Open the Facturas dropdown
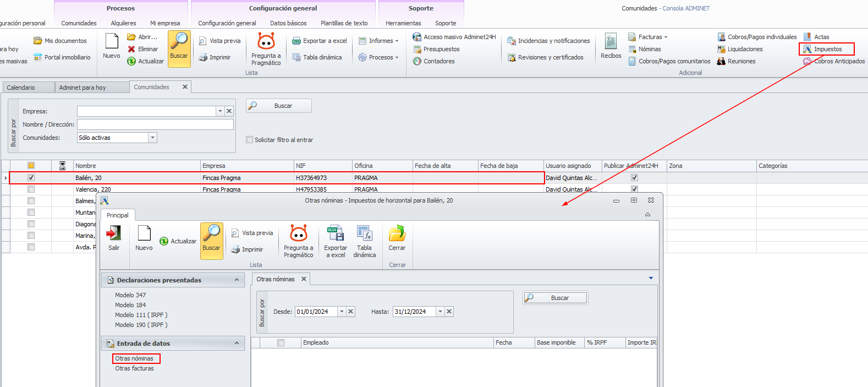 649,37
